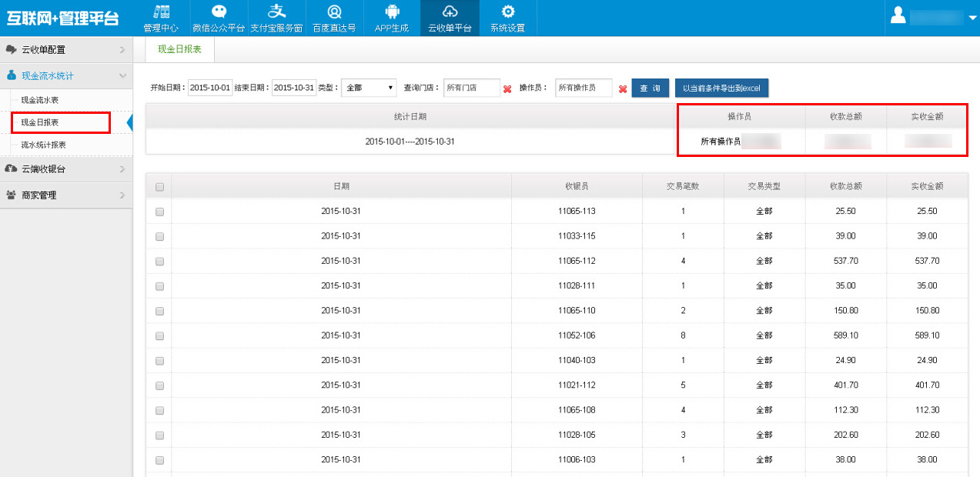Go to 微信公众平台 in top bar
The width and height of the screenshot is (980, 477).
coord(219,18)
